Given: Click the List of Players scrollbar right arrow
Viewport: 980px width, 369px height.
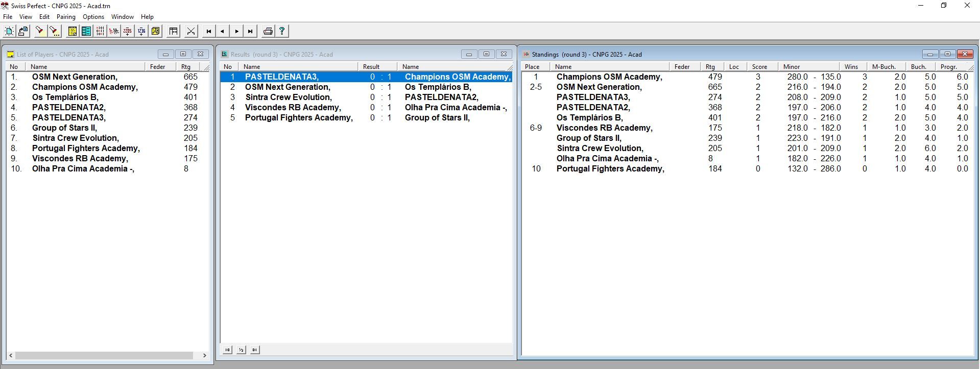Looking at the screenshot, I should click(205, 355).
